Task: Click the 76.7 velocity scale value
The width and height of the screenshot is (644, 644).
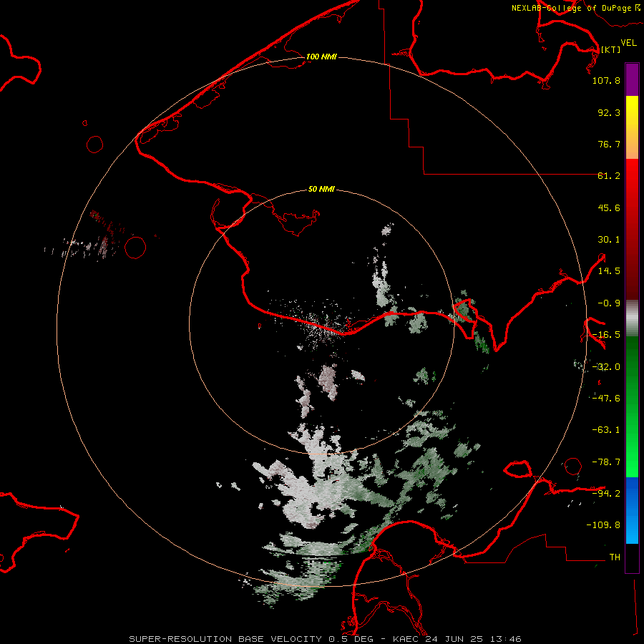Action: 609,144
